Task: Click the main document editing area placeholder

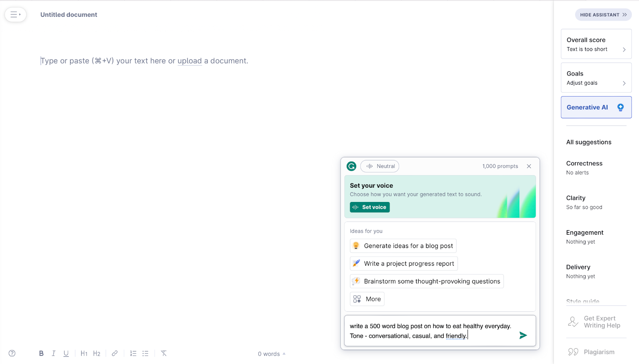Action: coord(144,61)
